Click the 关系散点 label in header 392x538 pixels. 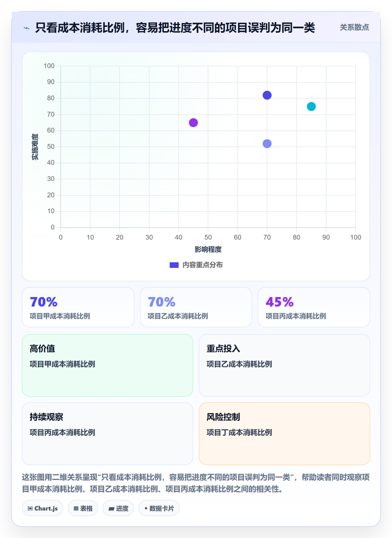click(x=354, y=27)
